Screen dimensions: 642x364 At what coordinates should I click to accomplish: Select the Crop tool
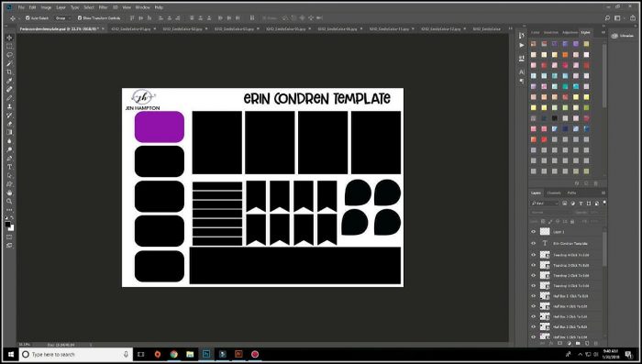click(x=9, y=72)
